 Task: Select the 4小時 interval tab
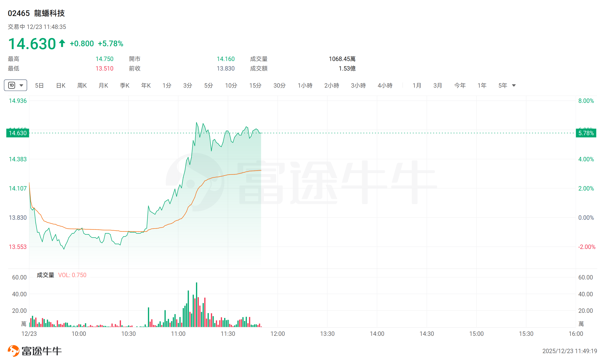point(385,86)
